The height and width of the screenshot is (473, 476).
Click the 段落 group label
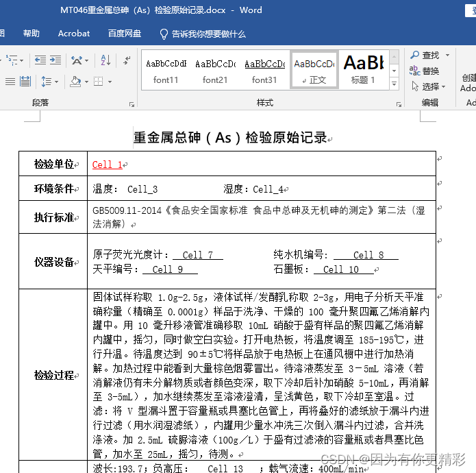point(40,103)
